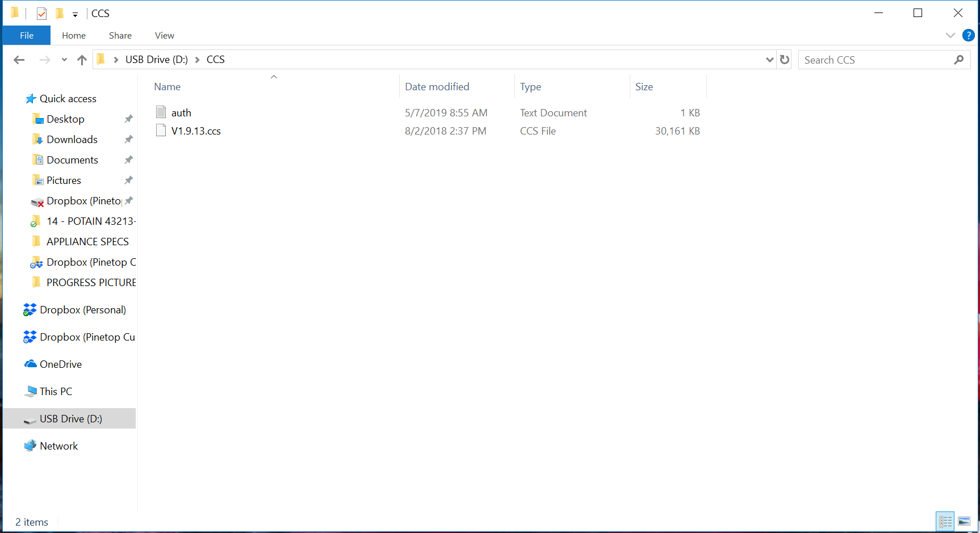Click the Back navigation arrow
Viewport: 980px width, 533px height.
click(19, 60)
